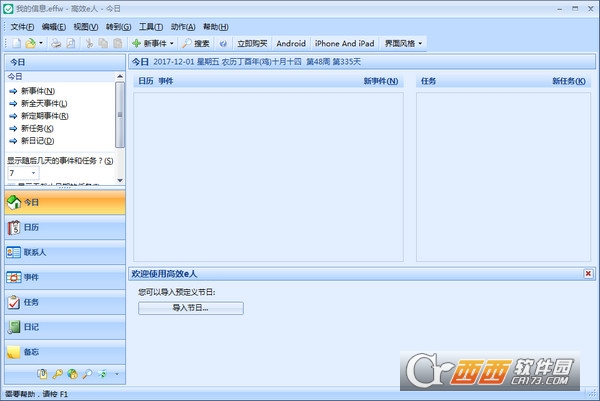
Task: Click the 新事件(N) link in sidebar list
Action: point(38,91)
